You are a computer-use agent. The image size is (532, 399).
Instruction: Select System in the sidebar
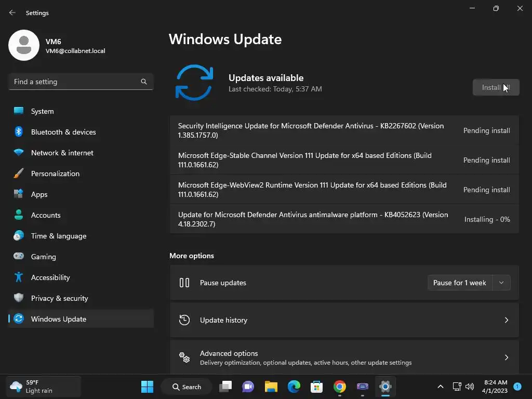coord(81,111)
